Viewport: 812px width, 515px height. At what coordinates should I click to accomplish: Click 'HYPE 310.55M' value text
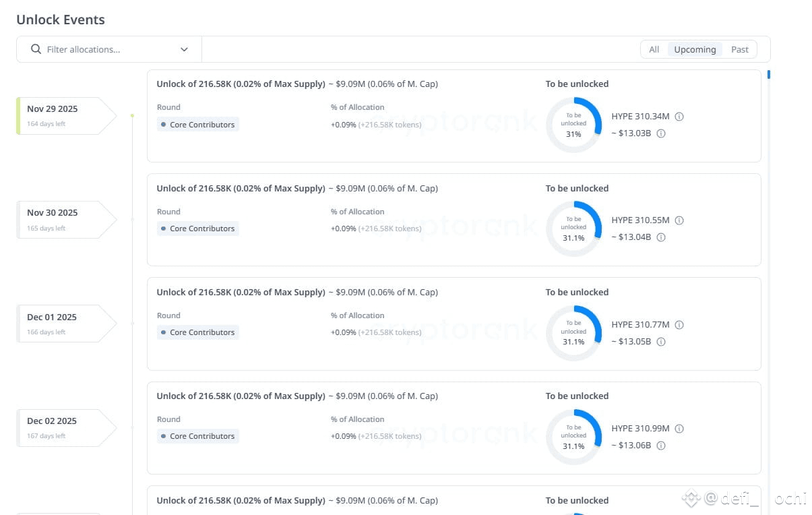pos(640,220)
